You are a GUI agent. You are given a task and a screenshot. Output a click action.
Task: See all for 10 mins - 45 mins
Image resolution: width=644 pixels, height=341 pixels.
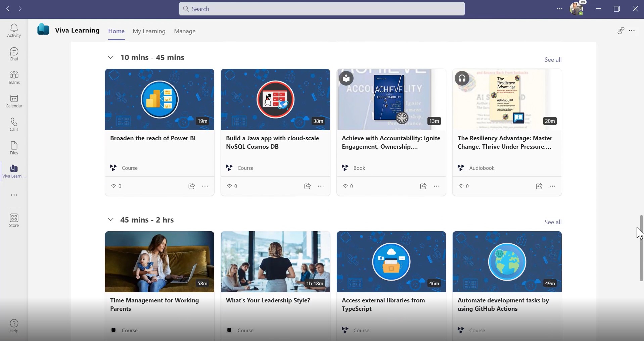pos(553,60)
